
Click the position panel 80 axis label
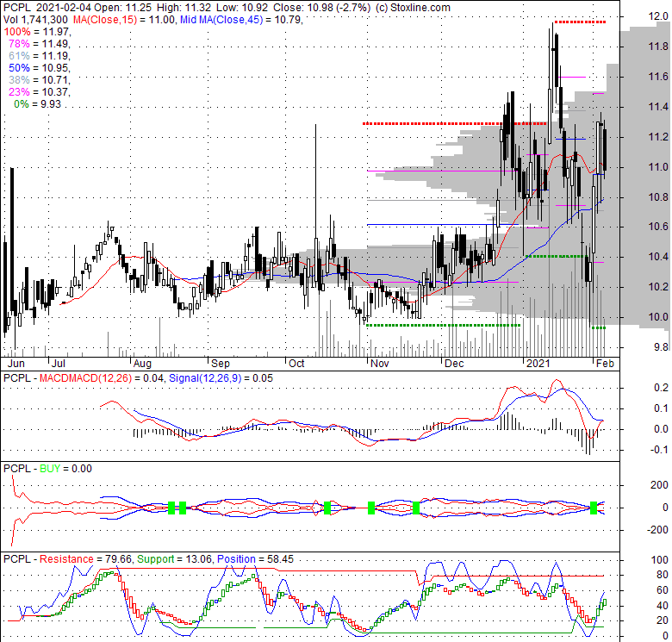[x=663, y=575]
